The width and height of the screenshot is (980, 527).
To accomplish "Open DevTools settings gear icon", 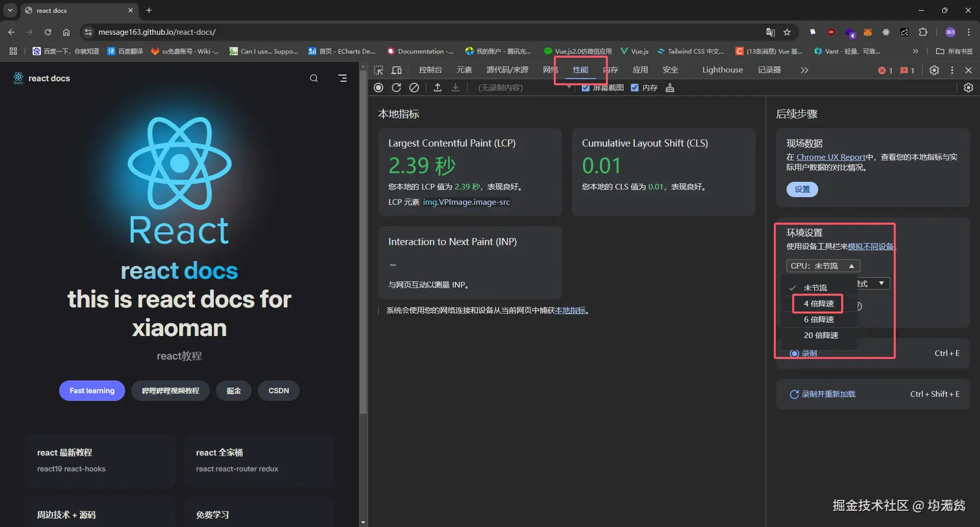I will (934, 70).
